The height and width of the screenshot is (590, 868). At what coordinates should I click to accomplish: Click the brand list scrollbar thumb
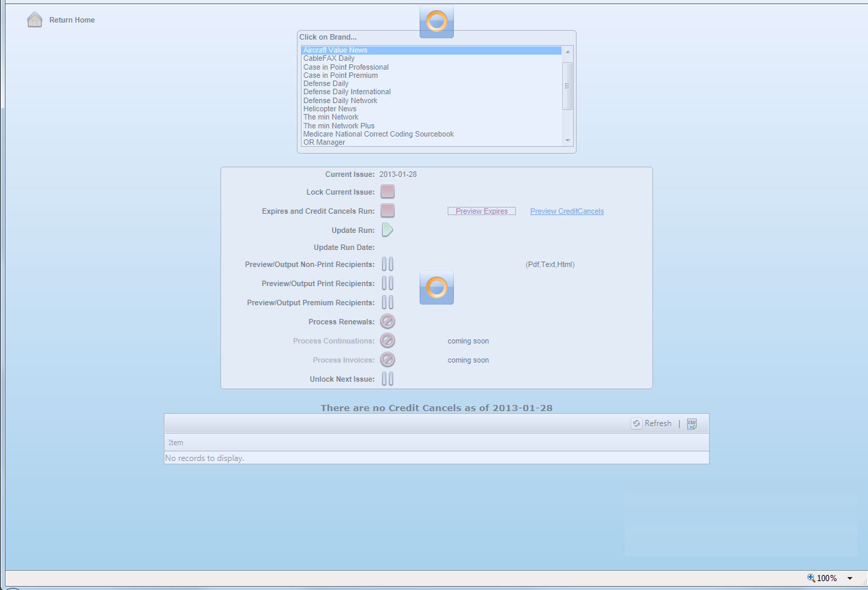point(568,85)
